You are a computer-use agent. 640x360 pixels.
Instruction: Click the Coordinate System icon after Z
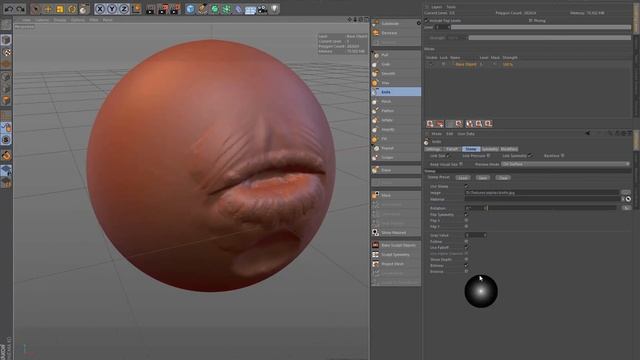pyautogui.click(x=136, y=9)
